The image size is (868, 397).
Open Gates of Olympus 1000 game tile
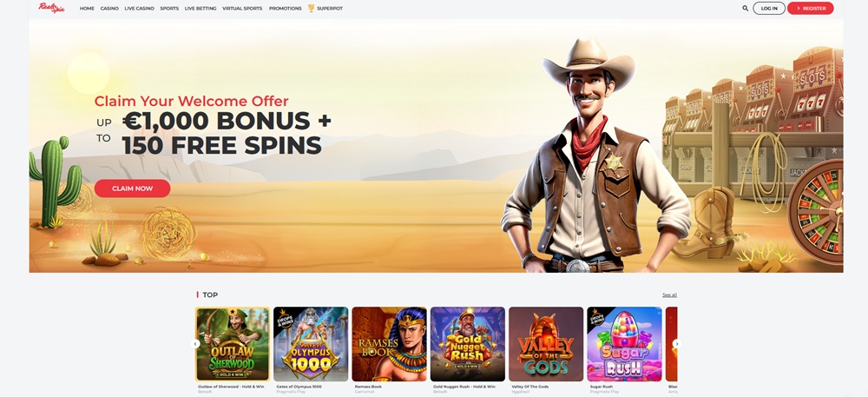pyautogui.click(x=311, y=344)
